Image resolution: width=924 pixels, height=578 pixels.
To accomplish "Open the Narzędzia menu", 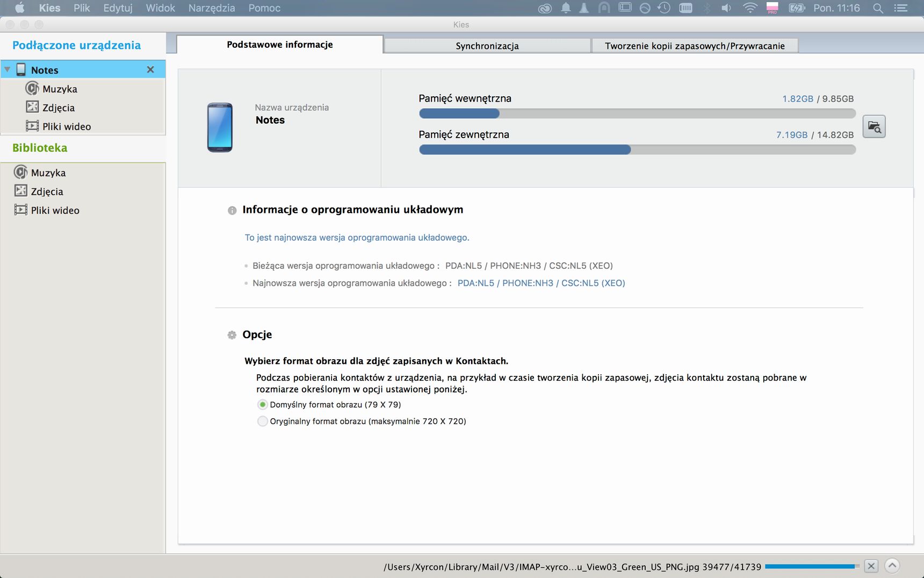I will (x=212, y=8).
